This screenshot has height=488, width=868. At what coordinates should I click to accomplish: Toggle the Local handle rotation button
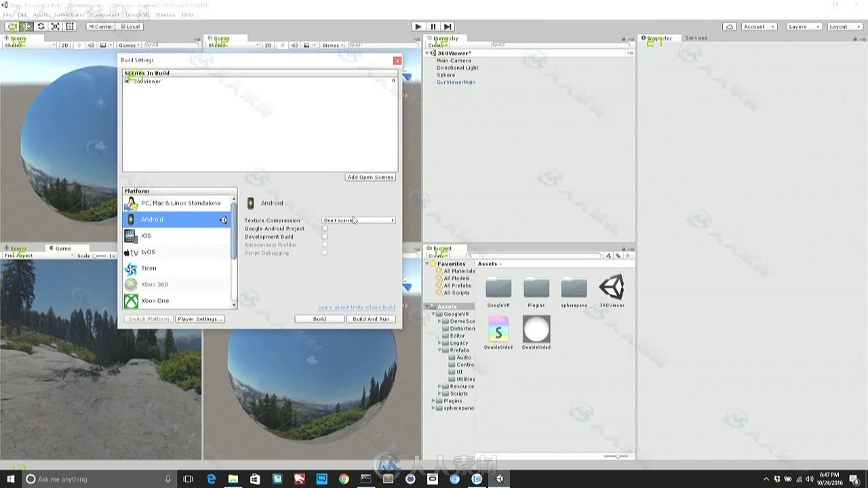point(129,26)
